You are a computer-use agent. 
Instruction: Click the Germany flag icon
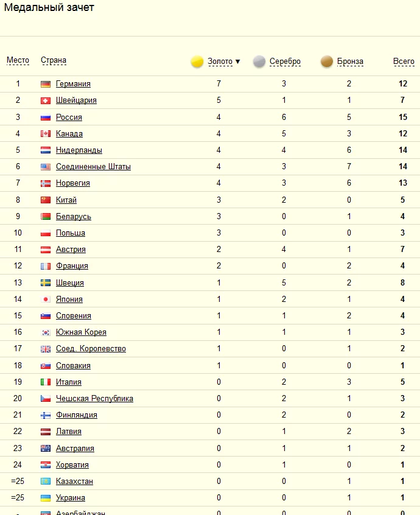pos(46,84)
